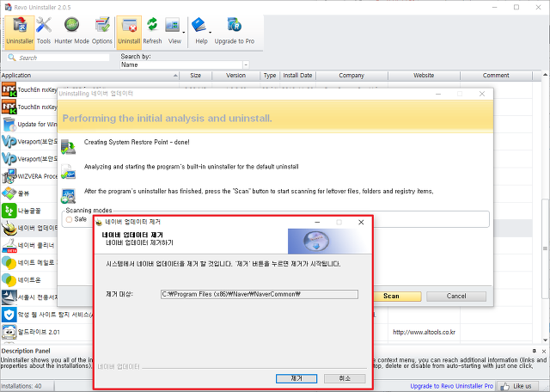Expand the View dropdown arrow
Screen dimensions: 550x392
coord(184,33)
